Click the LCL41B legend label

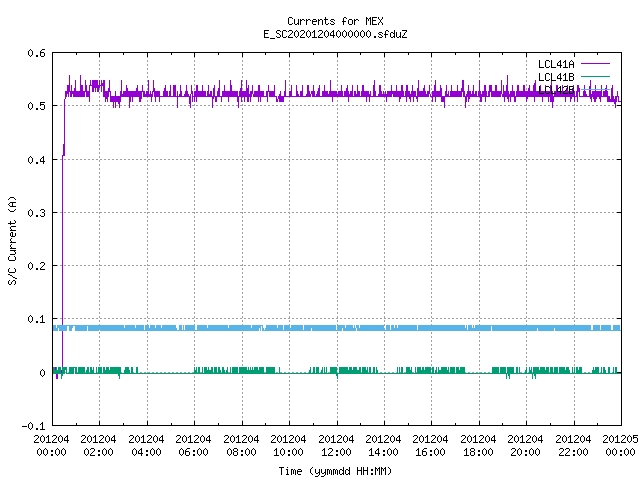click(556, 77)
